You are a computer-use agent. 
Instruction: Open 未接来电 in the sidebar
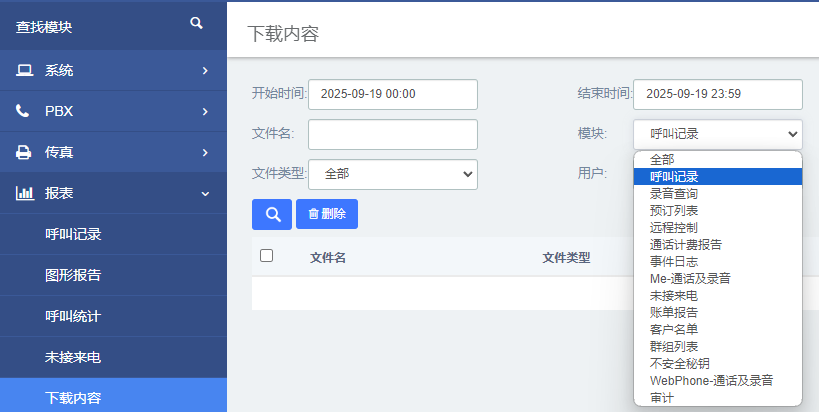[73, 357]
